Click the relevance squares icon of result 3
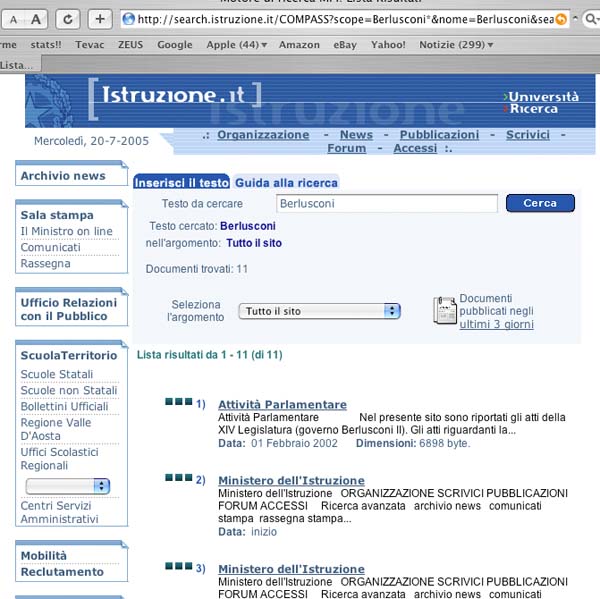Image resolution: width=600 pixels, height=599 pixels. pyautogui.click(x=178, y=566)
